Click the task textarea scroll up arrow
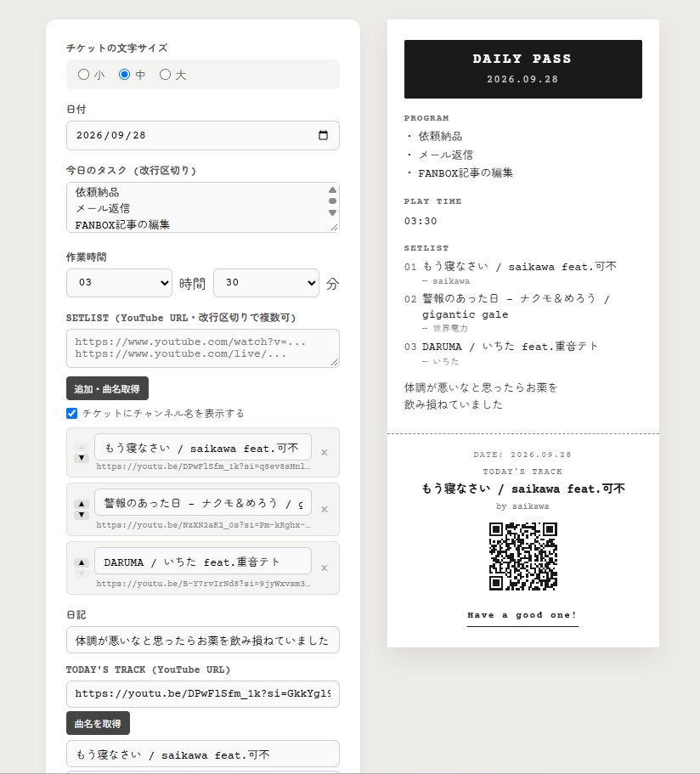 click(333, 190)
